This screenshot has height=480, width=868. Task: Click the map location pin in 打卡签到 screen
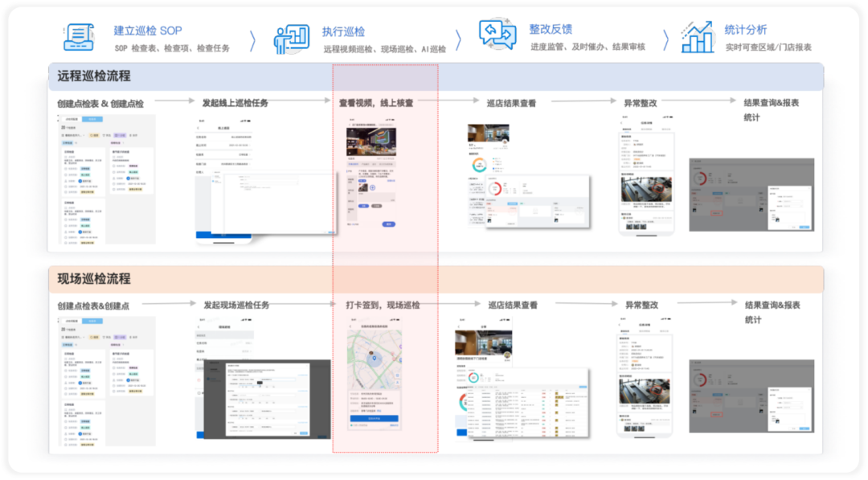coord(375,359)
